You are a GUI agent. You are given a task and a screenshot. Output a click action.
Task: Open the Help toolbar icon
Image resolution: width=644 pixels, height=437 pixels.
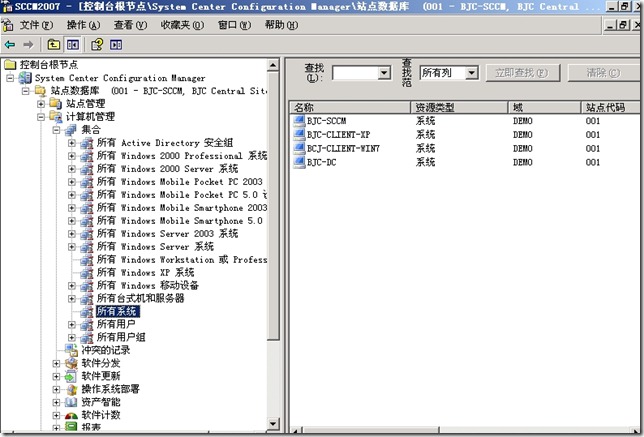pyautogui.click(x=97, y=44)
